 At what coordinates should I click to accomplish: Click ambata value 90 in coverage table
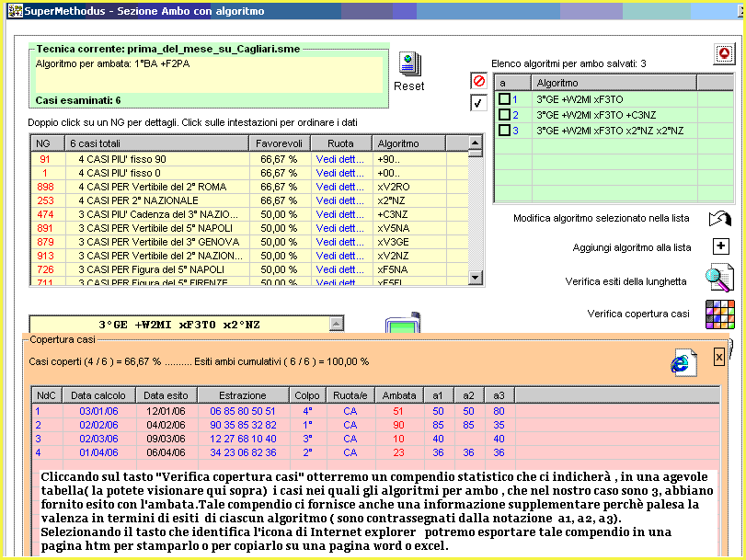pos(398,425)
